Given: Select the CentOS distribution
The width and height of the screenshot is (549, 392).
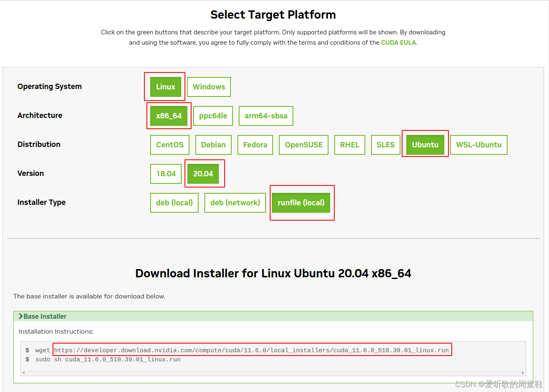Looking at the screenshot, I should pyautogui.click(x=169, y=145).
